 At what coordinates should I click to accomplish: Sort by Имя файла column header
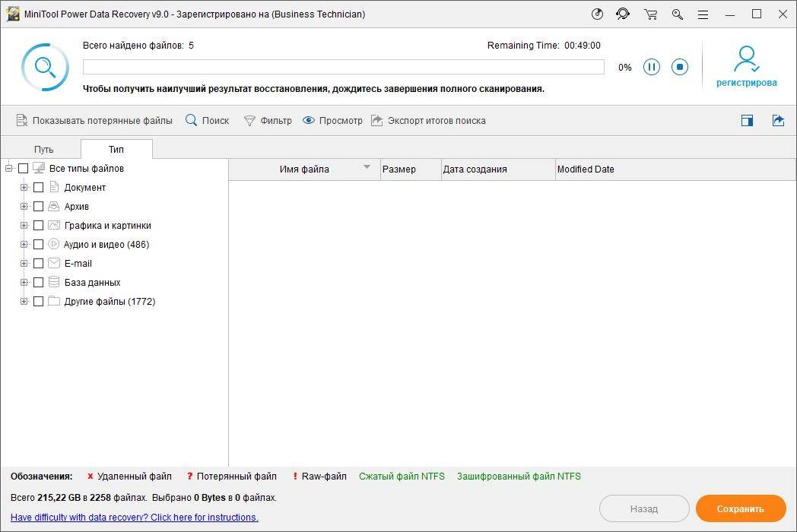[304, 169]
